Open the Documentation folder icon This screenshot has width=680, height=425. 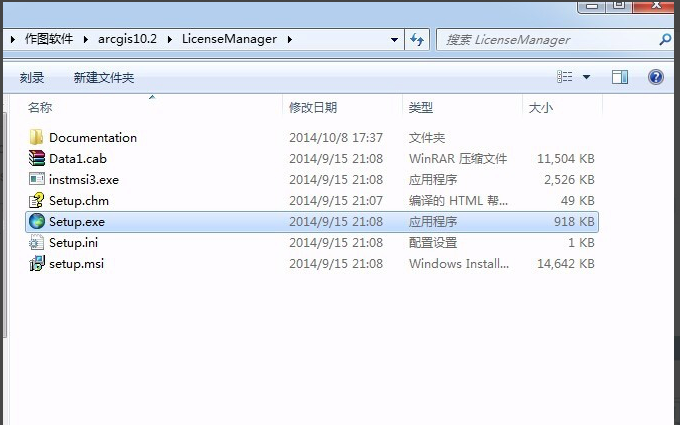36,137
